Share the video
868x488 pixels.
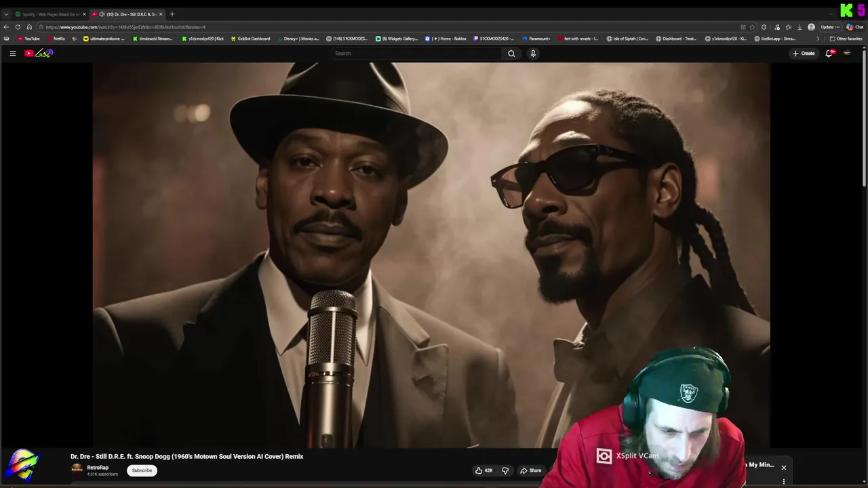(x=531, y=470)
